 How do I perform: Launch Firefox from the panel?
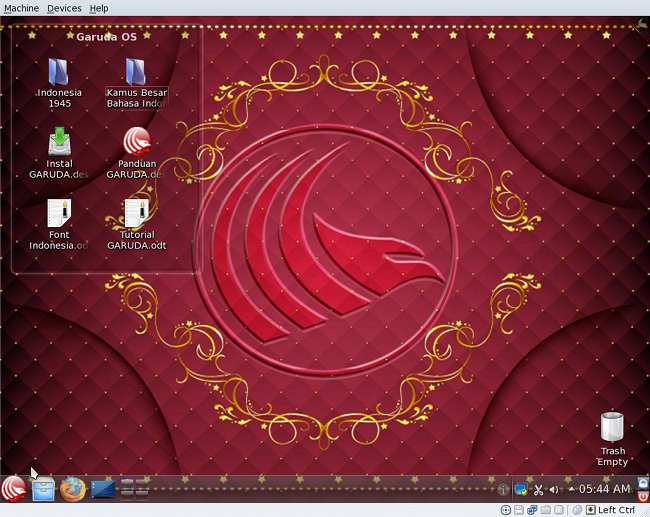pyautogui.click(x=73, y=489)
